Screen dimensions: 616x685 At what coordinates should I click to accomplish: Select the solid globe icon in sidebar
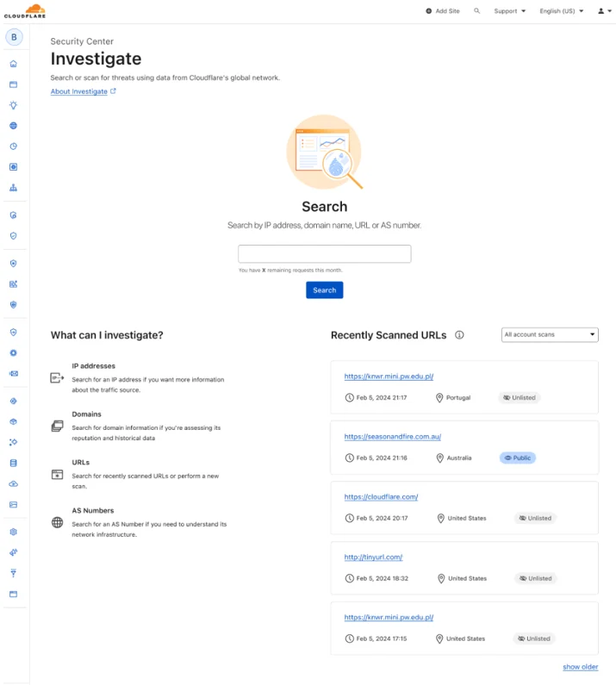[x=14, y=126]
